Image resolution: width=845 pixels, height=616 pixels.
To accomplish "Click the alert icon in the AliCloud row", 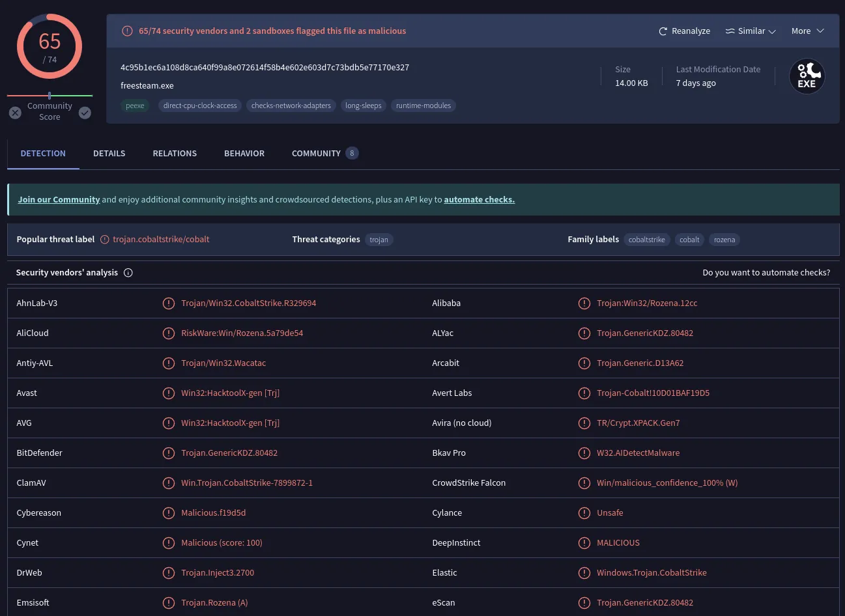I will (169, 333).
